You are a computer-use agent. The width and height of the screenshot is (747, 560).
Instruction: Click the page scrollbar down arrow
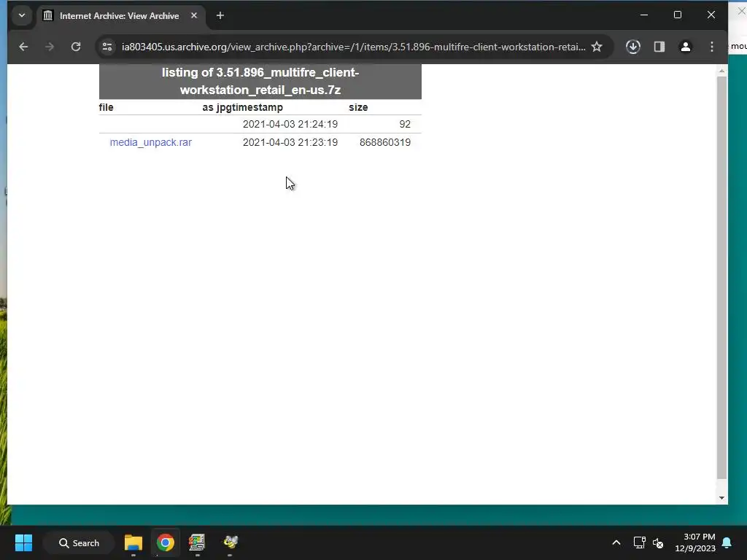point(721,498)
